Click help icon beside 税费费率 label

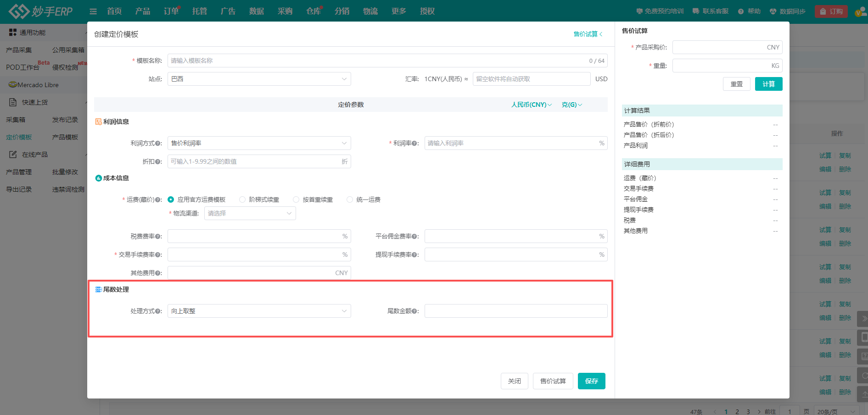coord(158,237)
